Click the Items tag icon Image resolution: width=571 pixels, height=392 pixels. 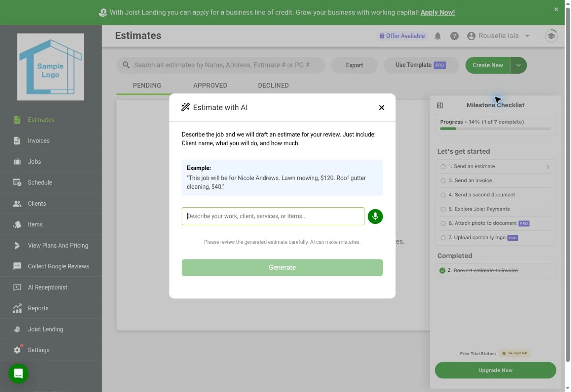(17, 224)
